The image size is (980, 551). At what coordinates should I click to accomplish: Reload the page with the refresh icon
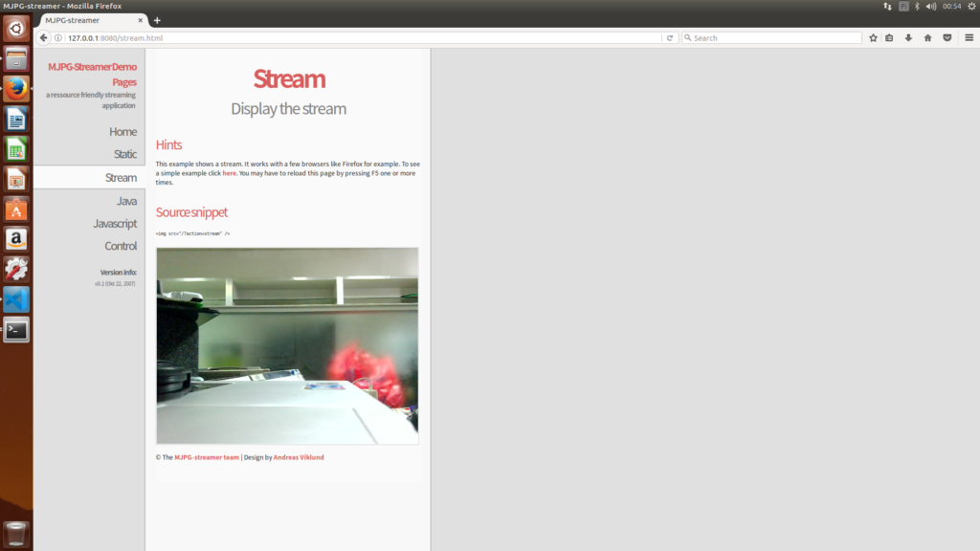[x=670, y=38]
